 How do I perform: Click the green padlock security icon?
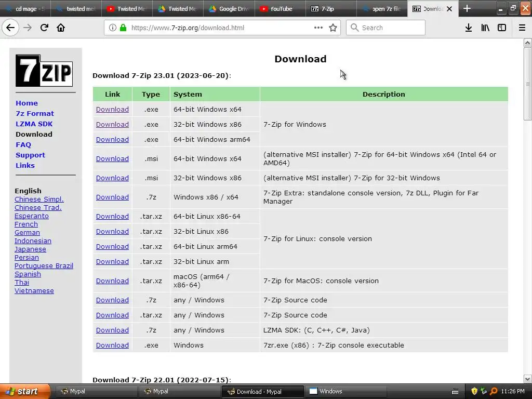123,28
